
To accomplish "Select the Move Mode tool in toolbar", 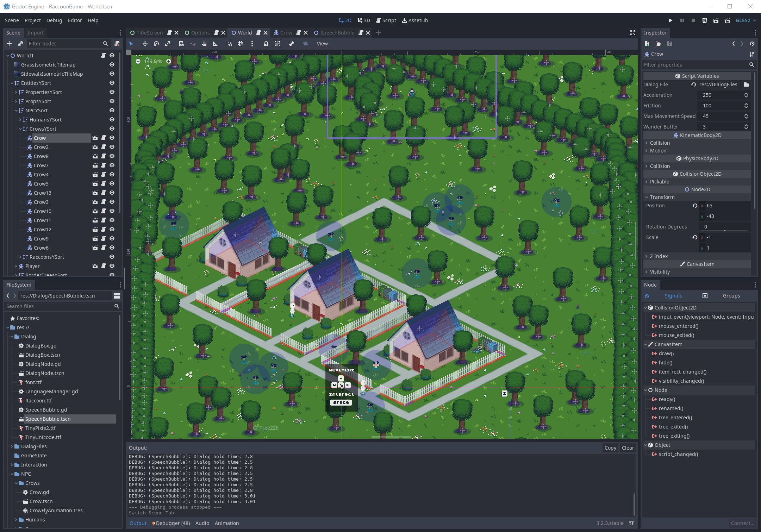I will coord(145,44).
